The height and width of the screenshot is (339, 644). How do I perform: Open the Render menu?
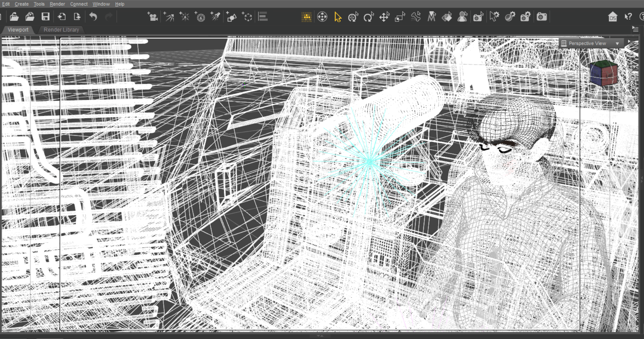[x=57, y=4]
